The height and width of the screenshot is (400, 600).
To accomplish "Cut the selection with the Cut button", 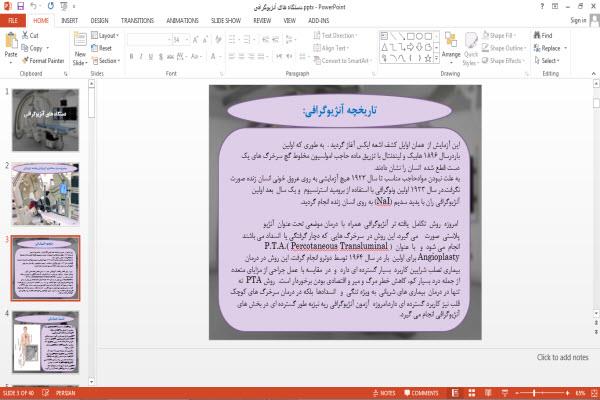I will (30, 36).
